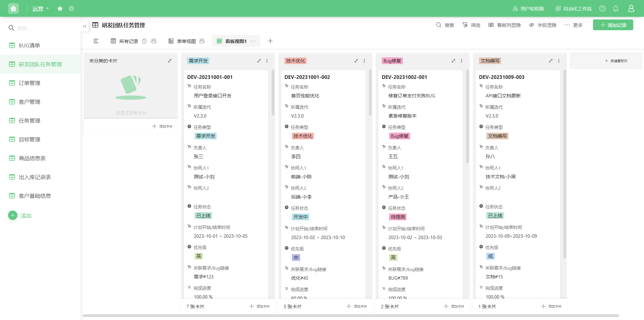Open the 技术优化 column options menu
This screenshot has width=644, height=320.
coord(364,61)
